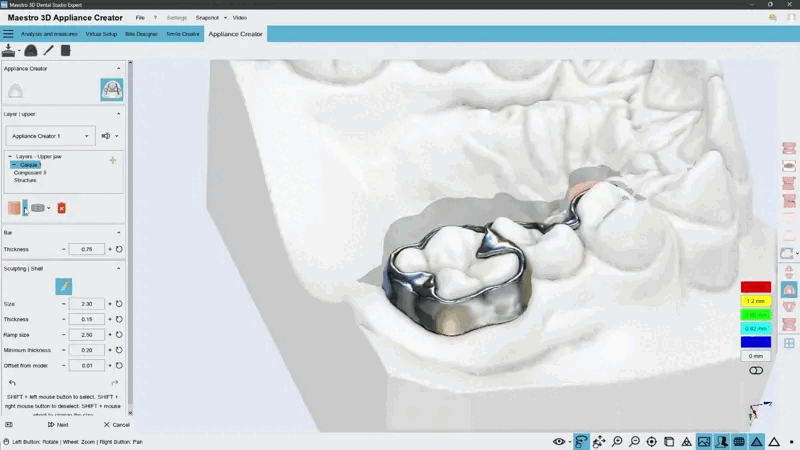This screenshot has height=450, width=800.
Task: Toggle visibility eye icon
Action: pyautogui.click(x=559, y=442)
